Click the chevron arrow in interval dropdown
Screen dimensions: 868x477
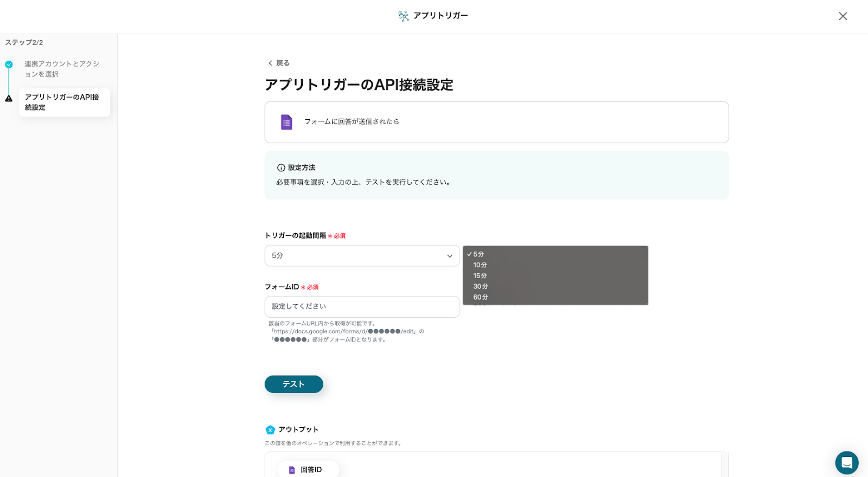pos(450,256)
